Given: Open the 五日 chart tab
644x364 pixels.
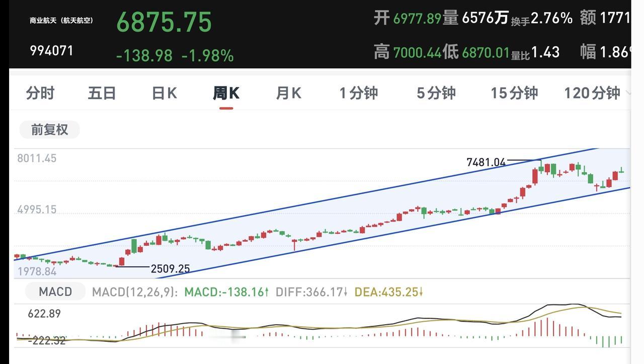Looking at the screenshot, I should [102, 93].
